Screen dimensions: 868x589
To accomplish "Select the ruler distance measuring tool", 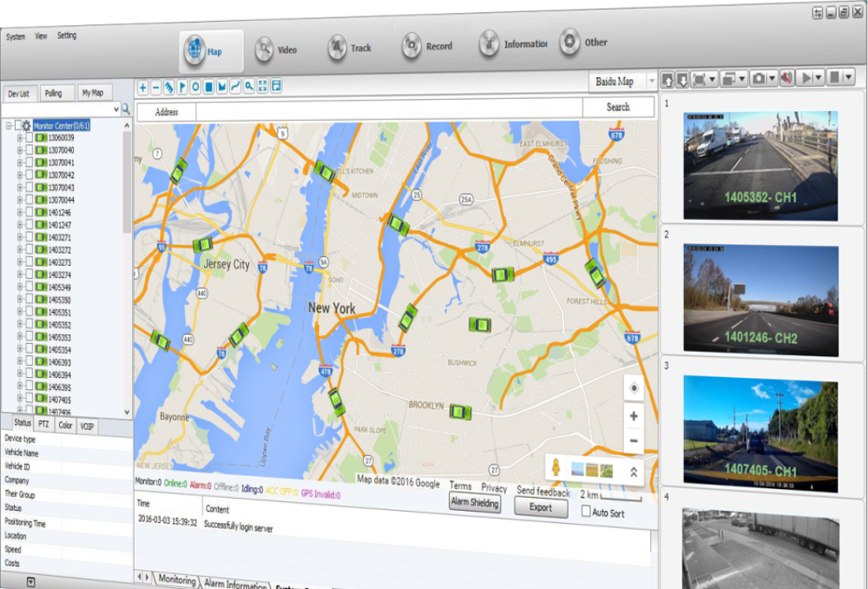I will pos(169,87).
